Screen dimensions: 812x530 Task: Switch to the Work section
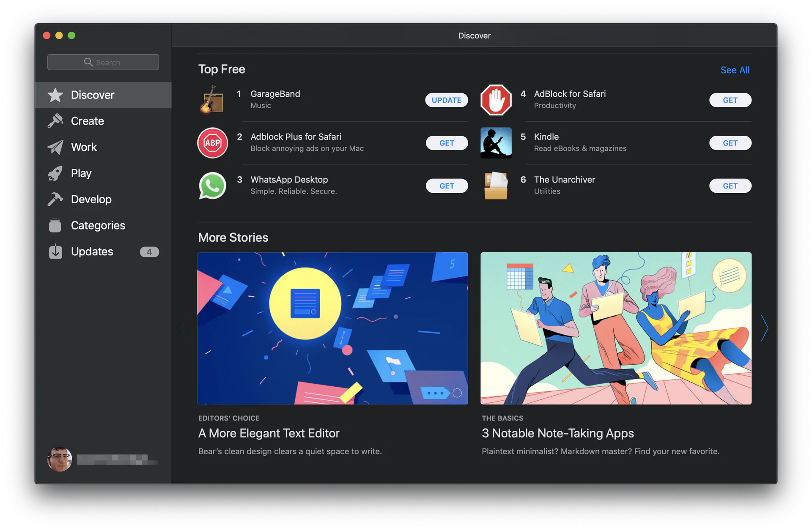coord(103,147)
